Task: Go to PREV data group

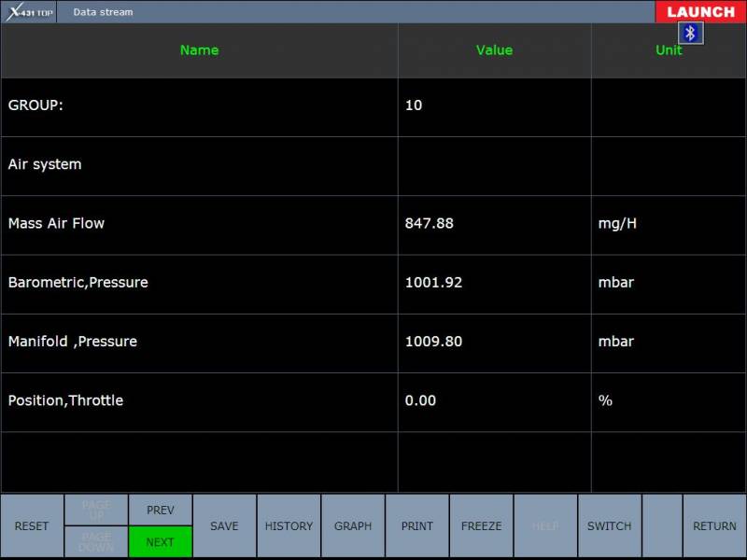Action: [x=161, y=510]
